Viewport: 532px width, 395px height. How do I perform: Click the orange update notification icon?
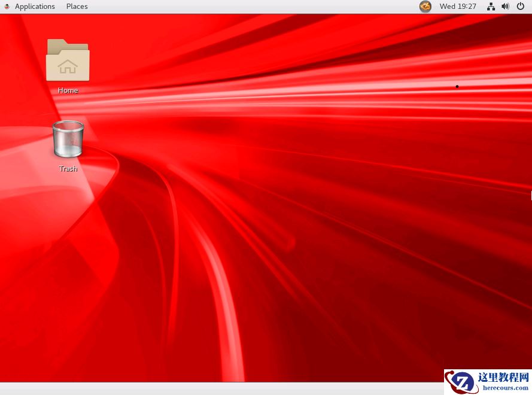[x=425, y=7]
